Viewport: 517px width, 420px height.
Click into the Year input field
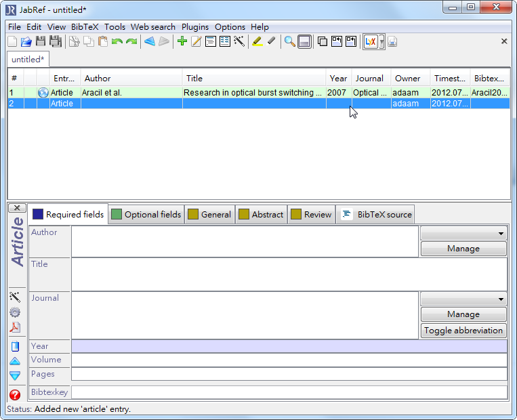(x=289, y=346)
